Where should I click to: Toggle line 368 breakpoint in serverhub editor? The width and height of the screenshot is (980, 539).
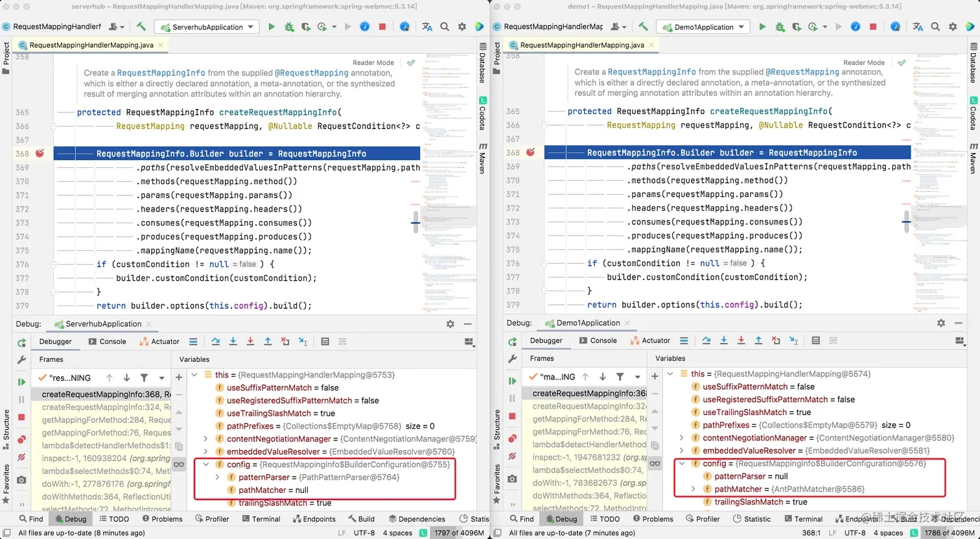[40, 154]
